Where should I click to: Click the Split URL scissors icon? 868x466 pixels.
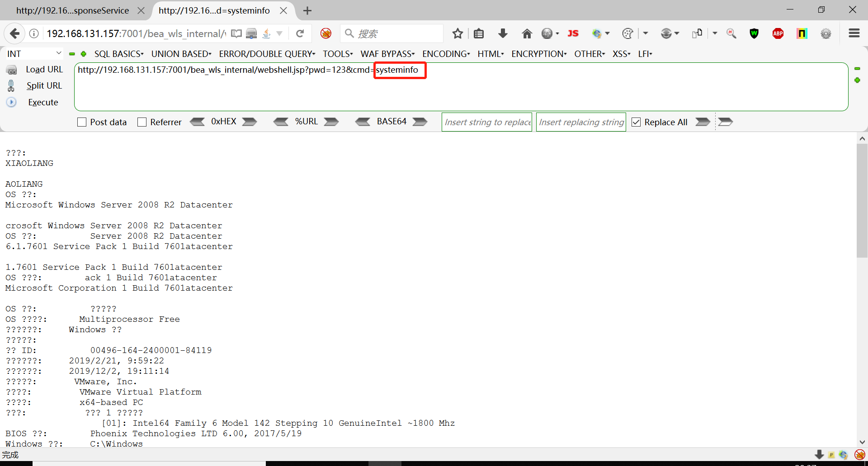[x=11, y=85]
